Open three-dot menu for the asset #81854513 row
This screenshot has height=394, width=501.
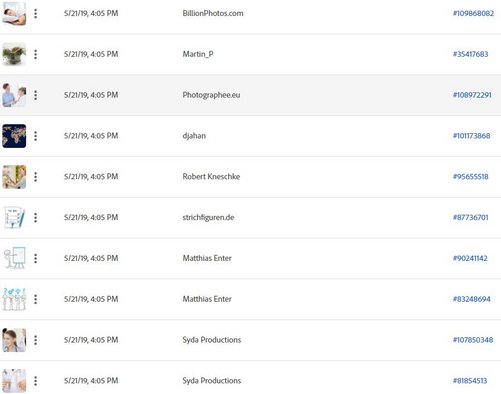[36, 381]
